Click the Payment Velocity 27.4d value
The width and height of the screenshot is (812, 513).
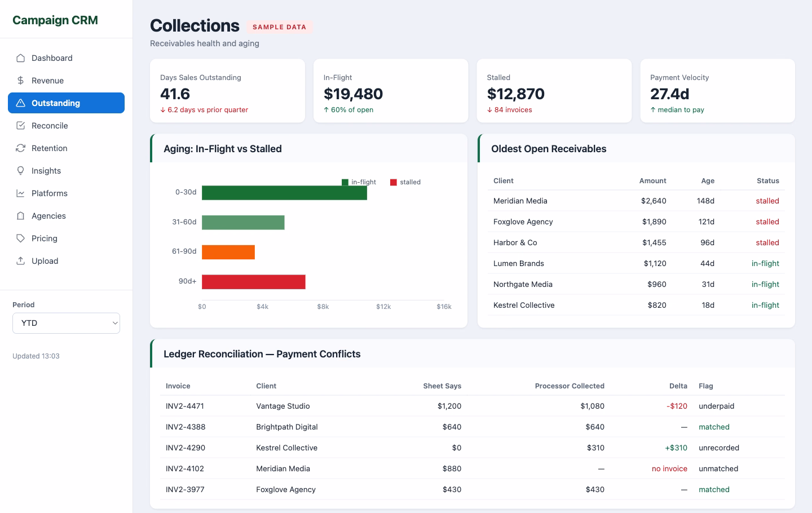click(669, 94)
